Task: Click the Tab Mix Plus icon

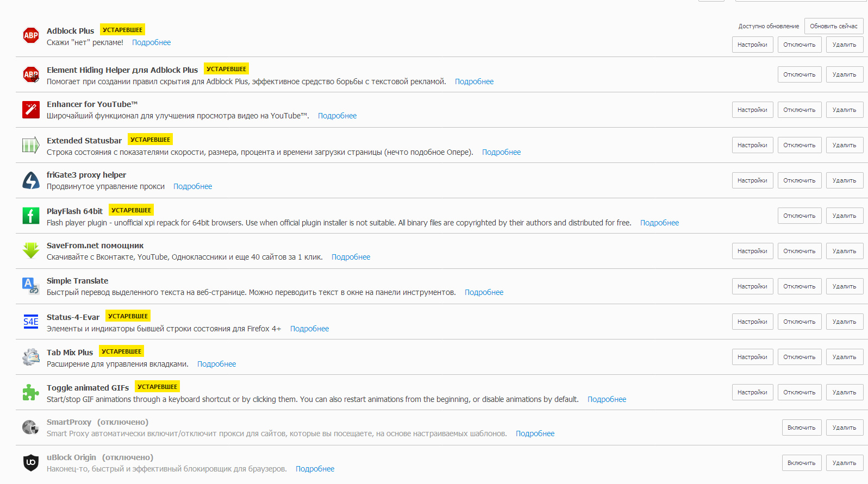Action: (31, 357)
